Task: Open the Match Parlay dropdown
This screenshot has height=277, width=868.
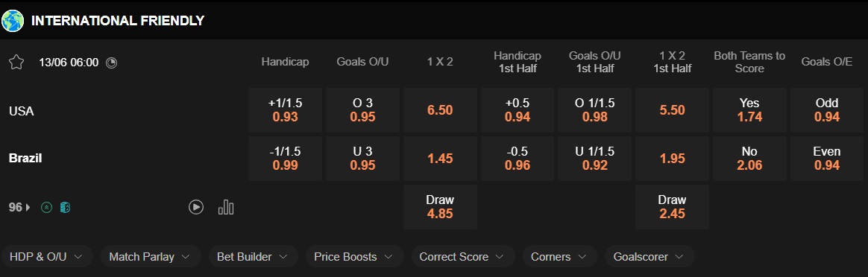Action: 151,257
